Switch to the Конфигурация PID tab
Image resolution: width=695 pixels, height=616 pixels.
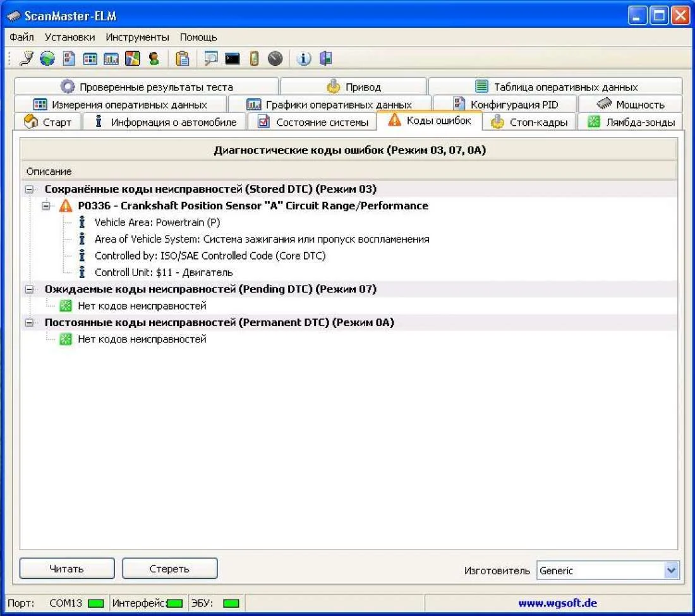(x=505, y=105)
